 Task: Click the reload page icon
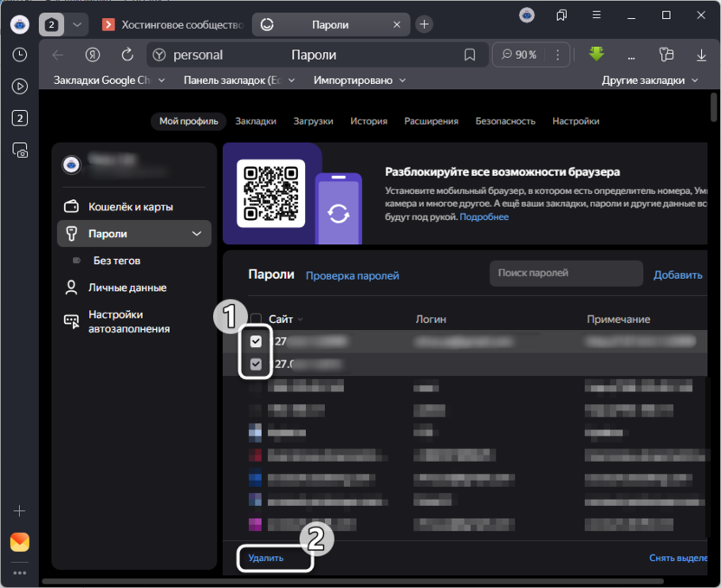127,55
